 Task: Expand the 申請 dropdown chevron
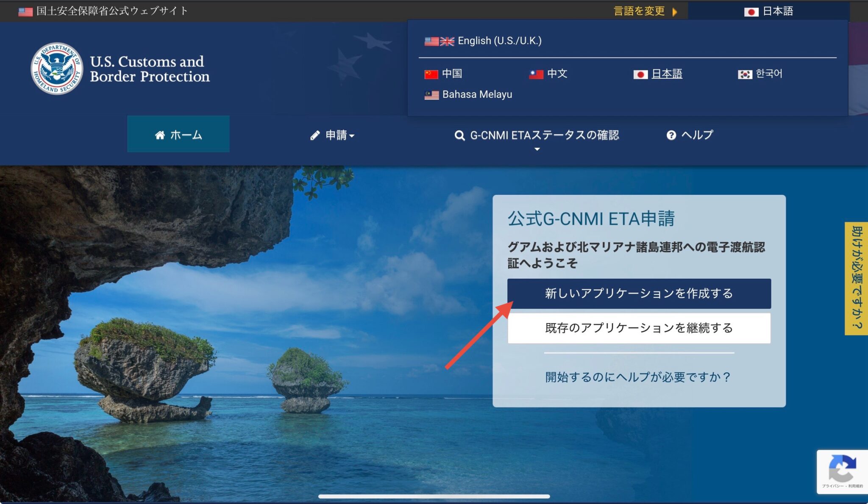tap(352, 136)
